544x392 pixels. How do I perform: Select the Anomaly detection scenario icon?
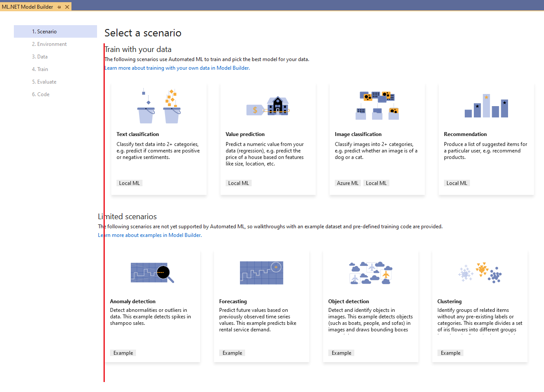click(x=152, y=272)
